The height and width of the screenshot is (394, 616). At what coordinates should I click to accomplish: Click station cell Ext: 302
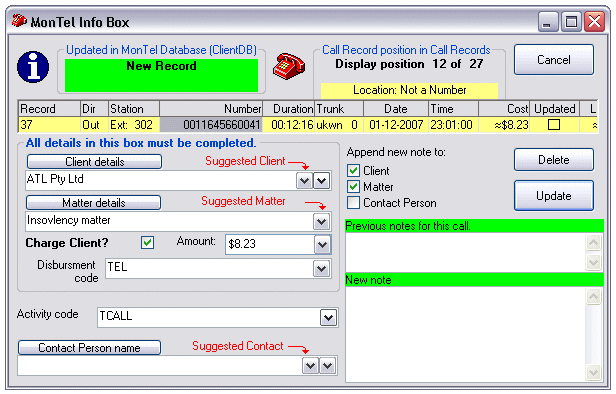point(134,125)
